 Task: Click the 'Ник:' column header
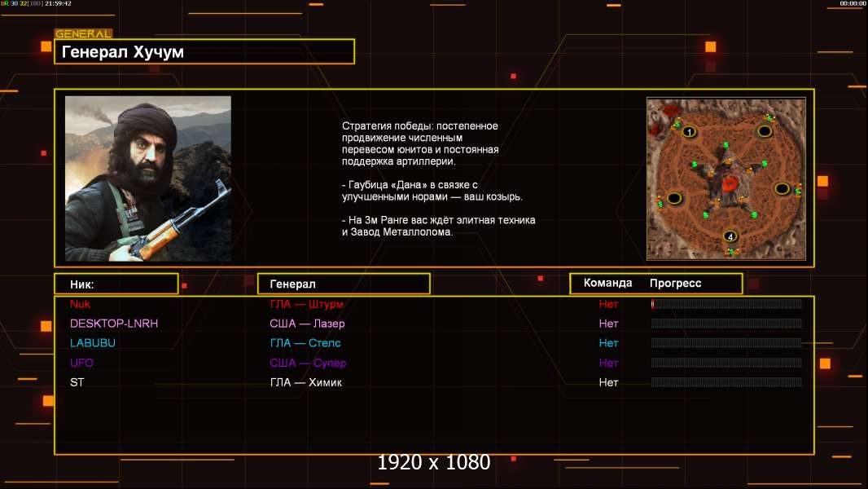(x=82, y=284)
